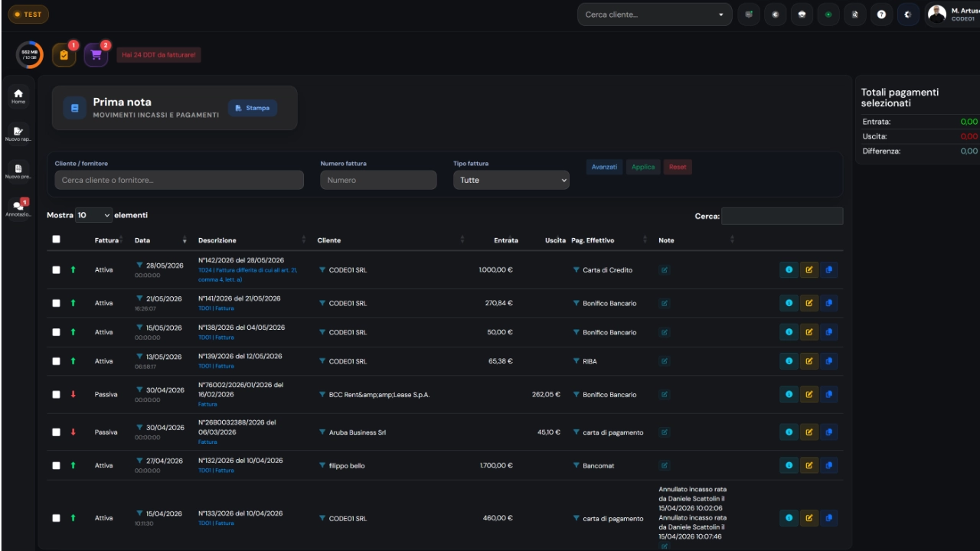Image resolution: width=980 pixels, height=551 pixels.
Task: Duplicate the N°138/2026 movement with blue copy icon
Action: click(x=829, y=332)
